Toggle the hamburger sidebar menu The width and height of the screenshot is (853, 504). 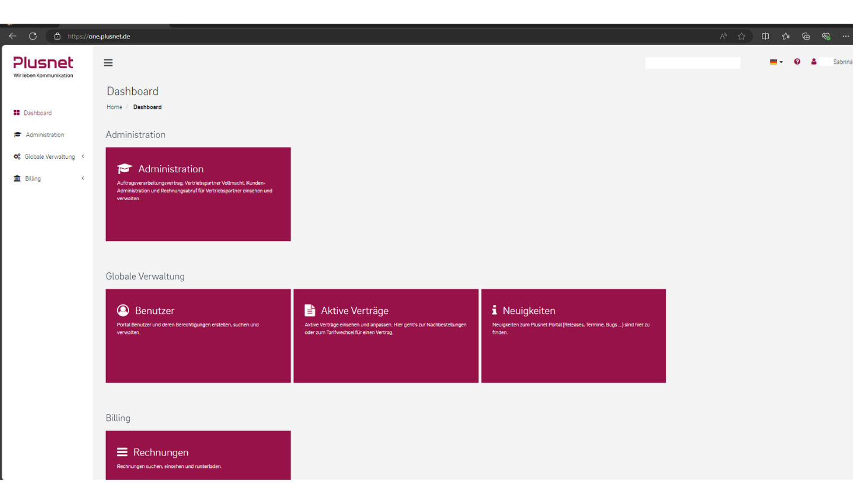108,63
